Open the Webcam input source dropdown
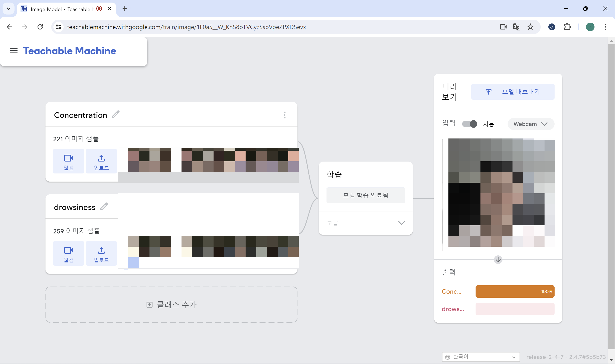 [531, 124]
